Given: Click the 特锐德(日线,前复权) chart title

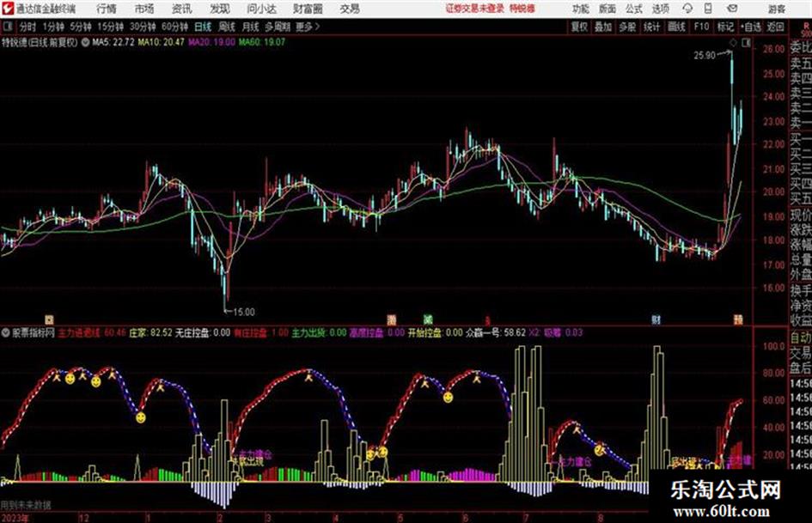Looking at the screenshot, I should [40, 42].
